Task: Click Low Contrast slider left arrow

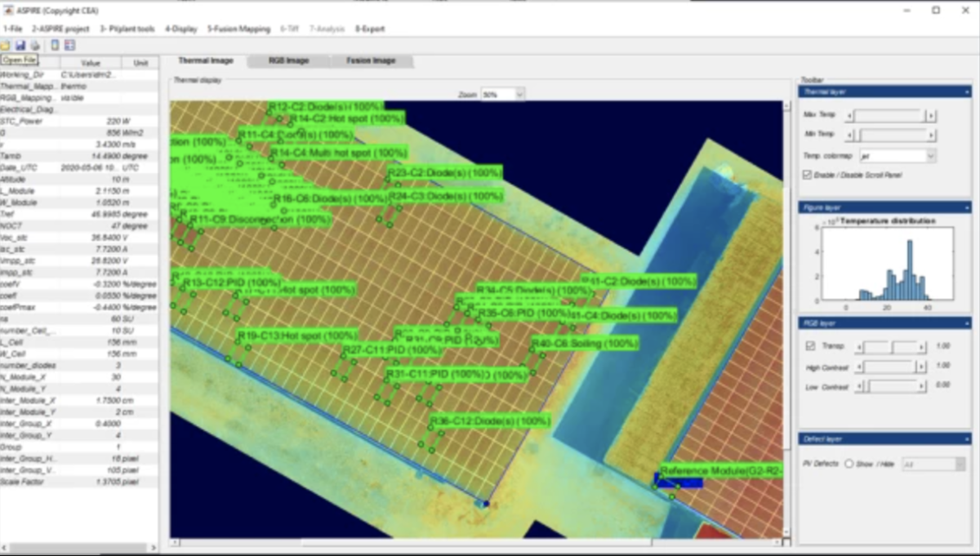Action: pyautogui.click(x=858, y=387)
